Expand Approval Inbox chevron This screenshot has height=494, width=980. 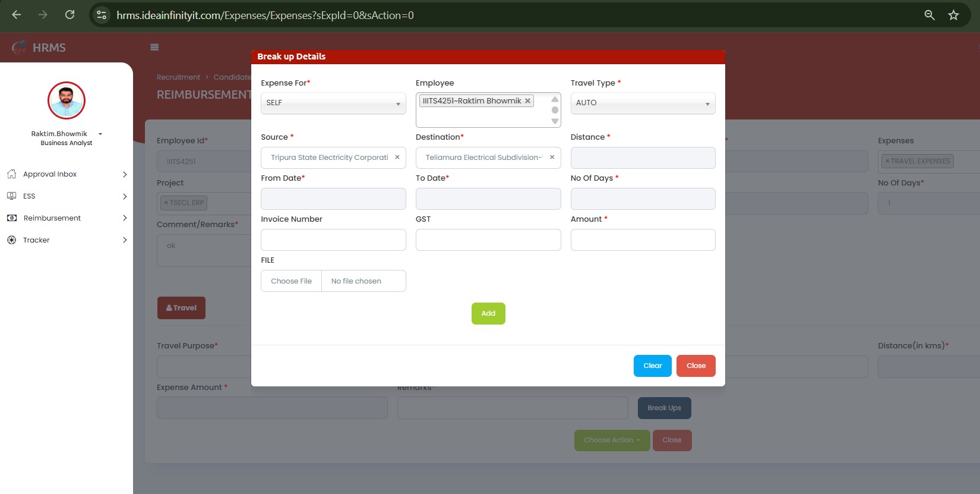tap(125, 174)
